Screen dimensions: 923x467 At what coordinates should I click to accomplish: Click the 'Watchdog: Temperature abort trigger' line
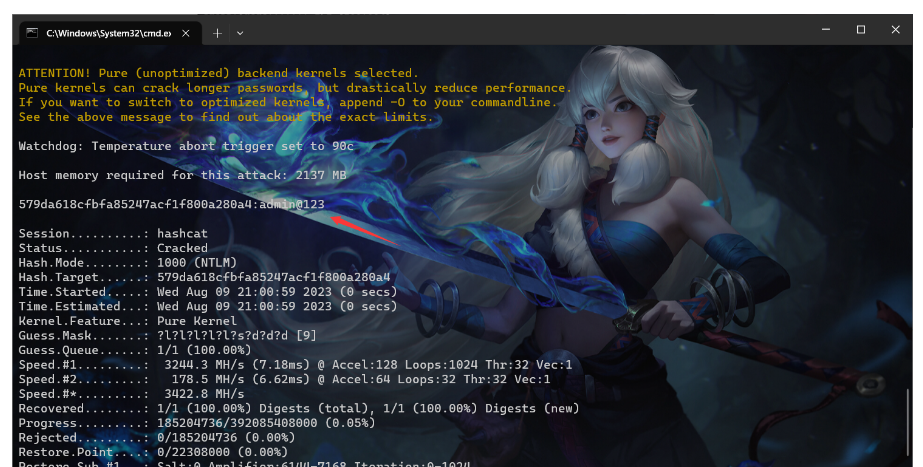186,146
